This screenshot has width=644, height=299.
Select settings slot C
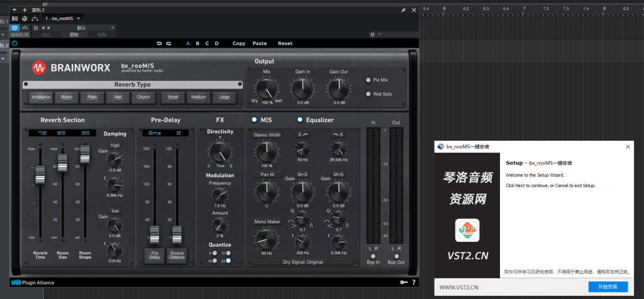[x=207, y=43]
